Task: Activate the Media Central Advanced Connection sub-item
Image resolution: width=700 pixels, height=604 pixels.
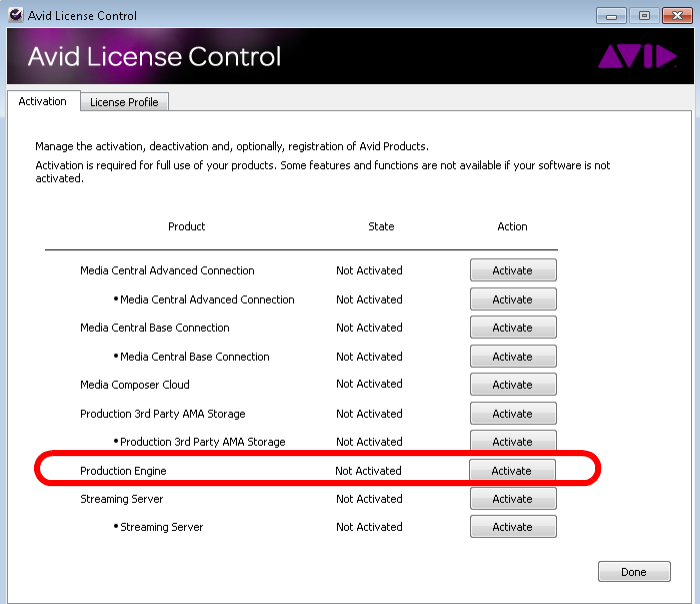Action: [512, 299]
